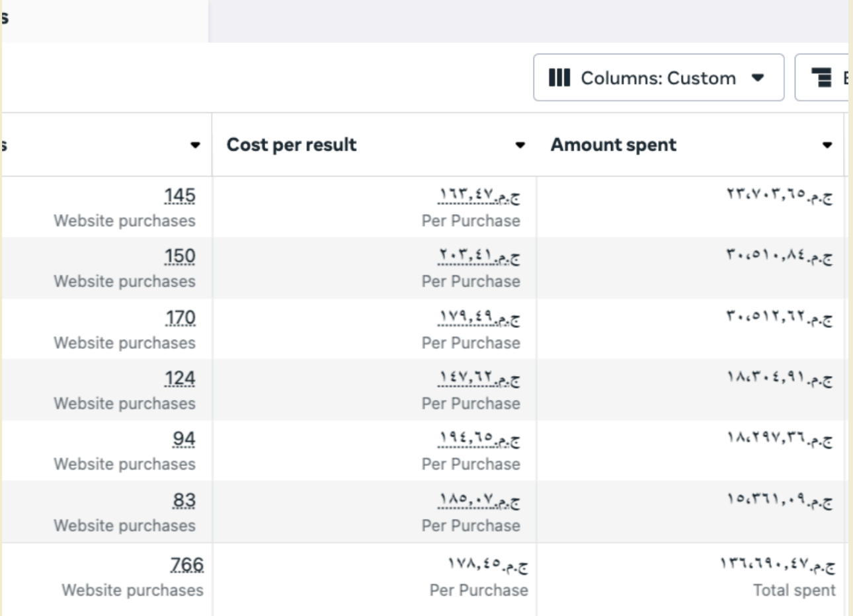
Task: Open the Cost per result column menu arrow
Action: coord(520,145)
